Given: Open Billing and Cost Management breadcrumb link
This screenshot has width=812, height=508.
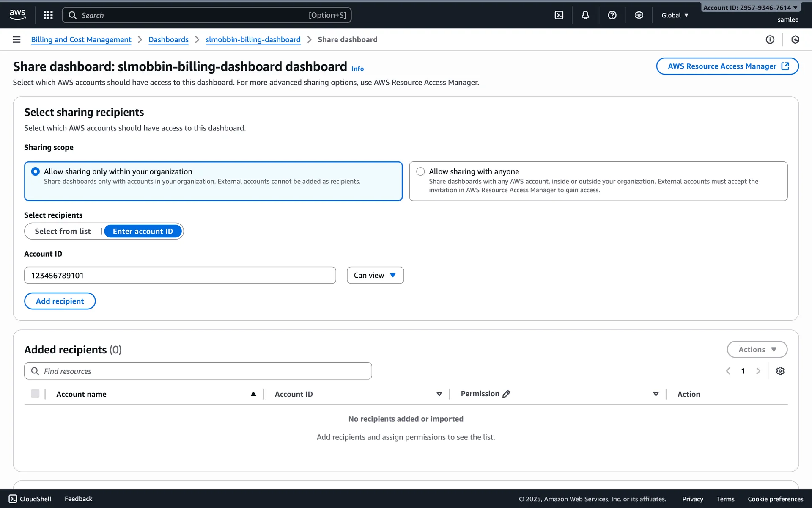Looking at the screenshot, I should tap(81, 39).
